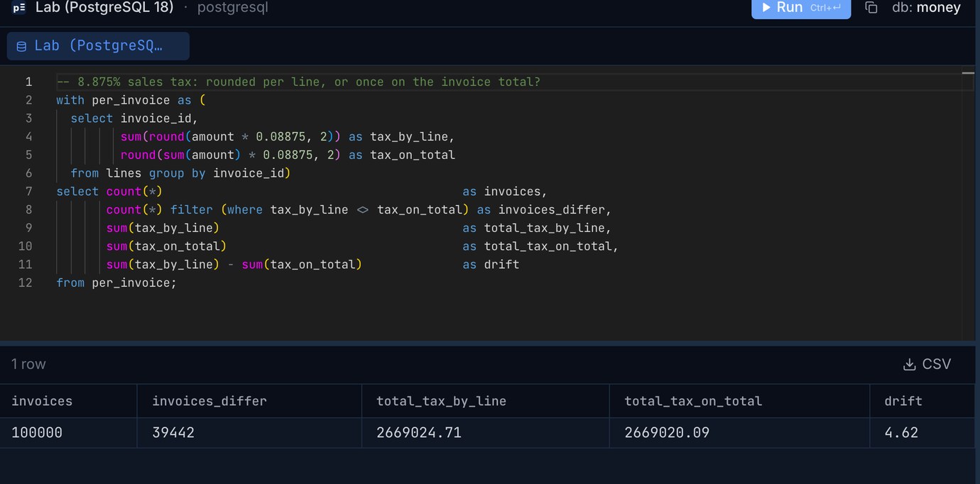Select the cell with value 2669020.09

pyautogui.click(x=739, y=432)
